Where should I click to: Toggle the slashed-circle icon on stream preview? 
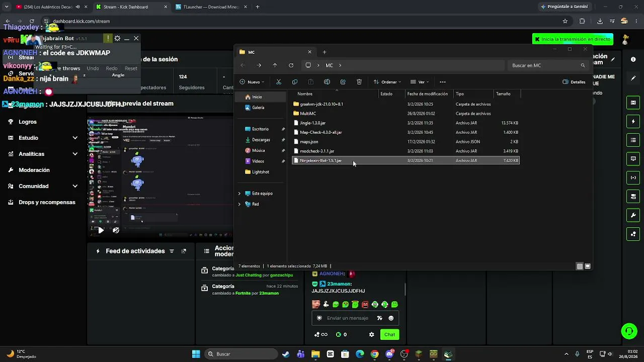(x=116, y=230)
